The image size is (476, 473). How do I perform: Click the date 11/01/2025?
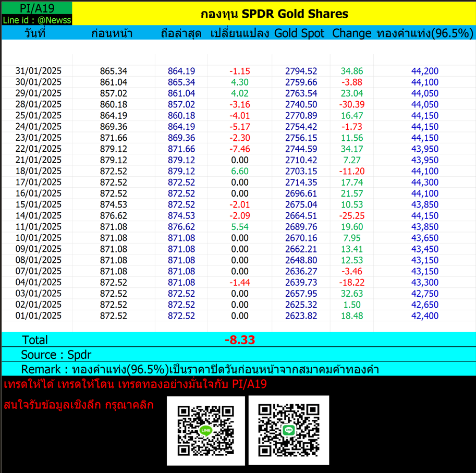[x=39, y=227]
